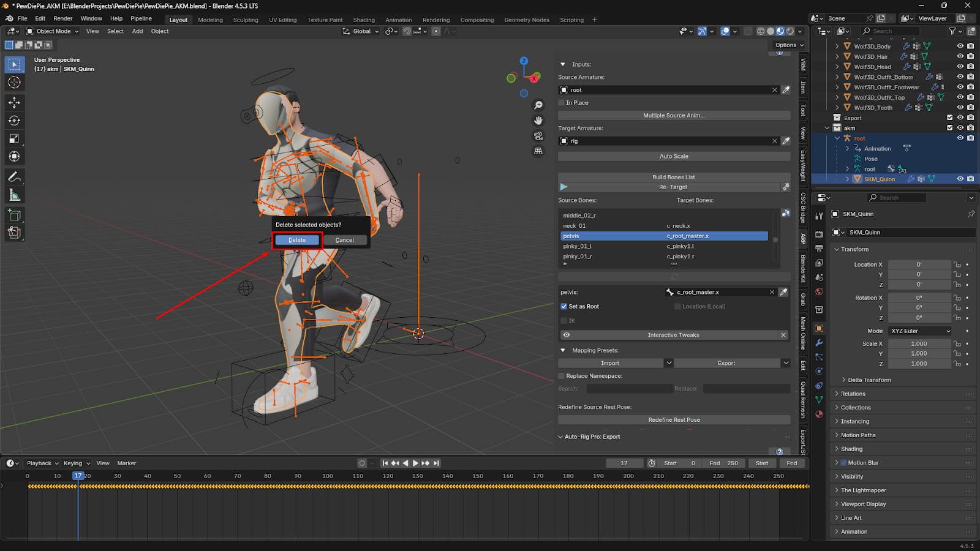Click the eyedropper next to Source Armature
This screenshot has width=980, height=551.
[x=786, y=90]
